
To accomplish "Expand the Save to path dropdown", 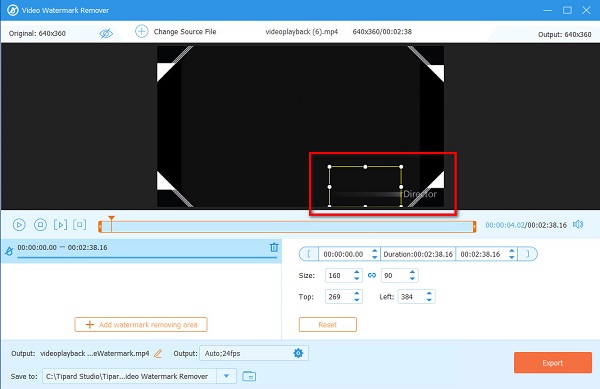I will (x=227, y=376).
